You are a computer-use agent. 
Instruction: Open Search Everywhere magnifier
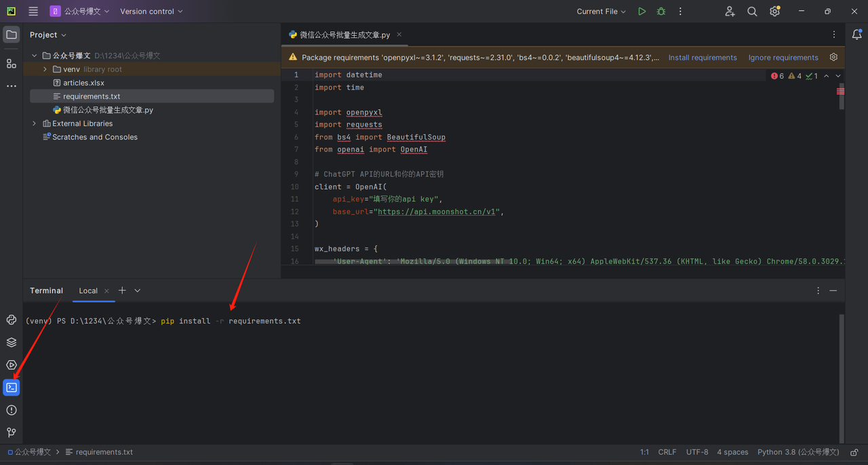coord(752,12)
